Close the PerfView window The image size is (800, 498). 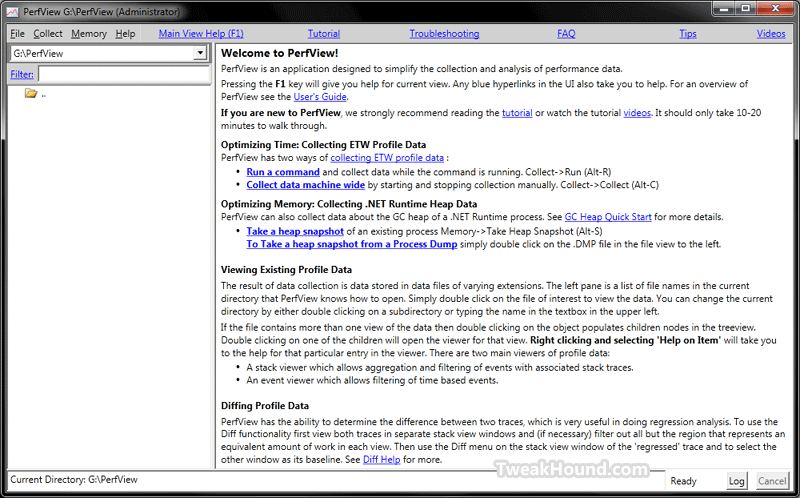775,9
